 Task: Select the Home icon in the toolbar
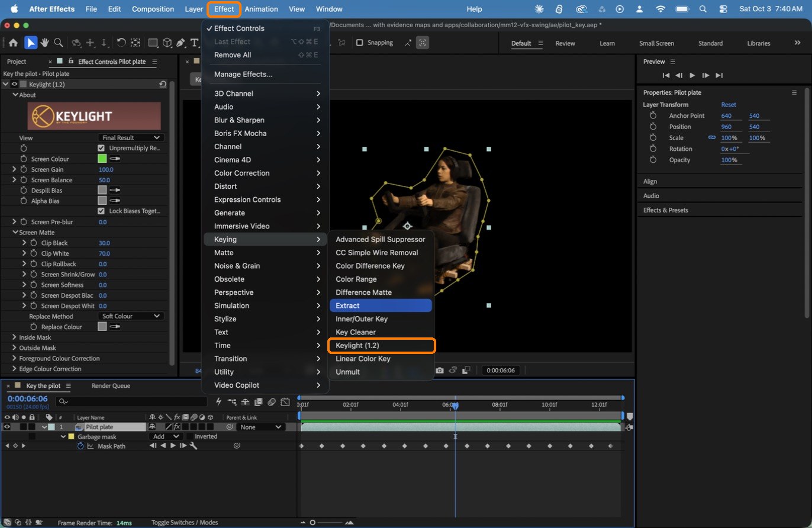pyautogui.click(x=13, y=43)
